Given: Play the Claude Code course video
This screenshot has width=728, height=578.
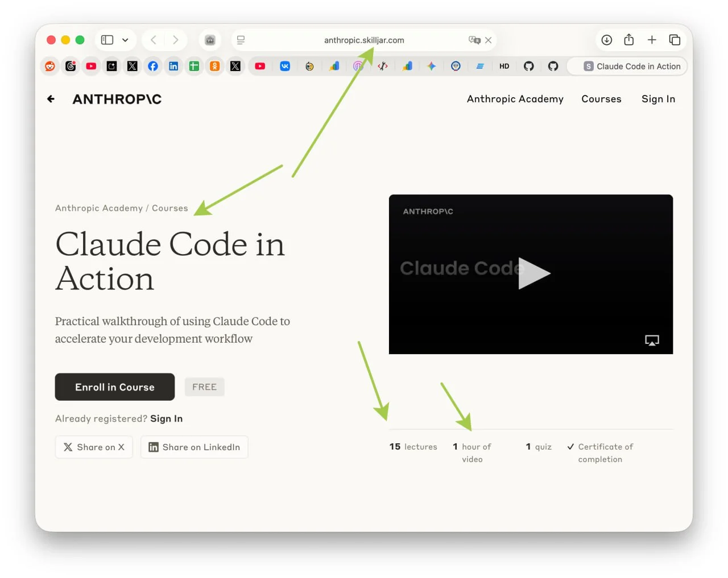Looking at the screenshot, I should pyautogui.click(x=533, y=273).
